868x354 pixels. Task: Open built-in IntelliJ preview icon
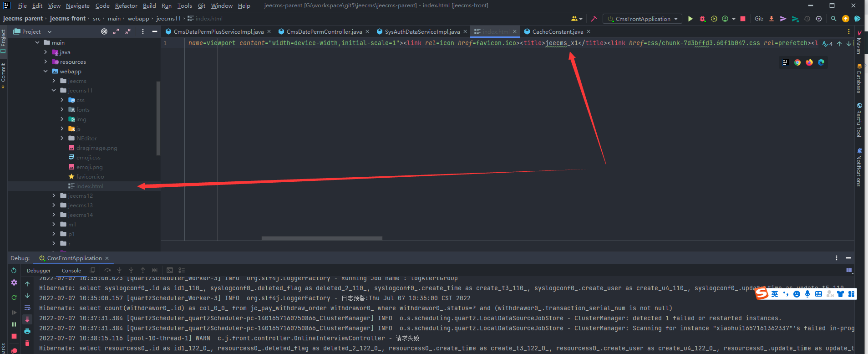coord(786,62)
